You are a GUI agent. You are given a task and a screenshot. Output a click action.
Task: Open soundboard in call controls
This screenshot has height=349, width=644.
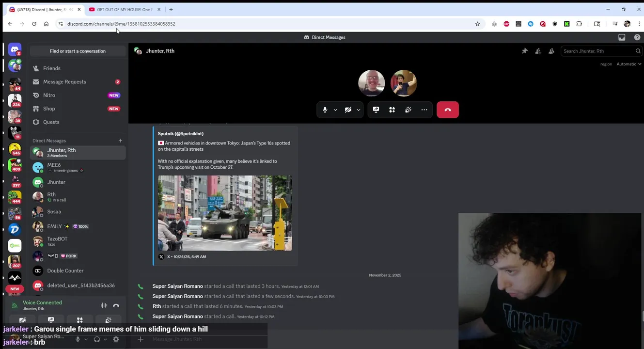(x=408, y=110)
